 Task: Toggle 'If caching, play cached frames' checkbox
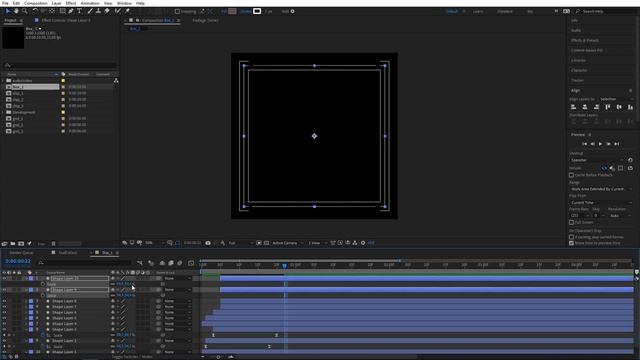point(571,237)
